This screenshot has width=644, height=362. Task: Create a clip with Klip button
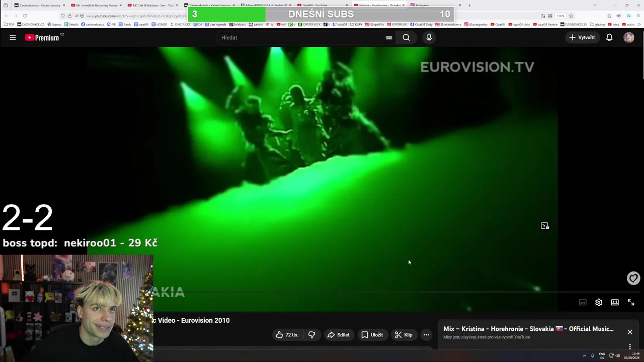[x=404, y=335]
